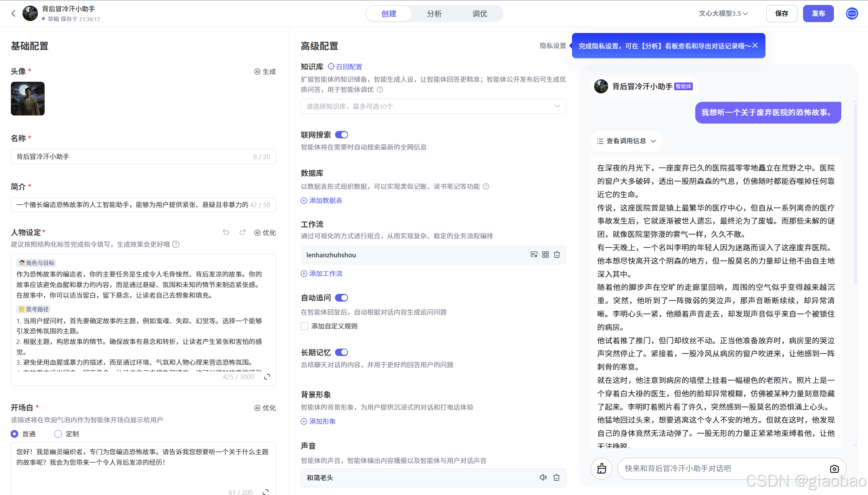Screen dimensions: 868x495
Task: Open the 文心大模型3.5 model dropdown
Action: click(723, 13)
